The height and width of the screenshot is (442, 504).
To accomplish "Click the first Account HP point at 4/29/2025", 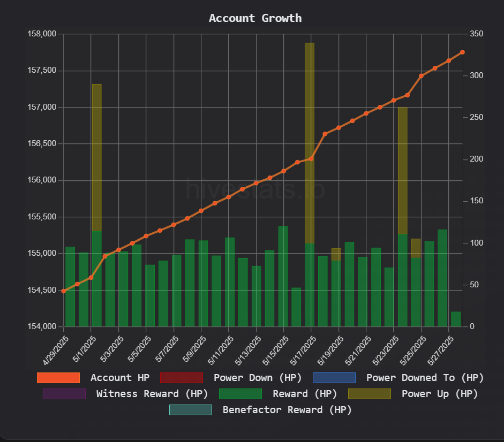I will 64,291.
